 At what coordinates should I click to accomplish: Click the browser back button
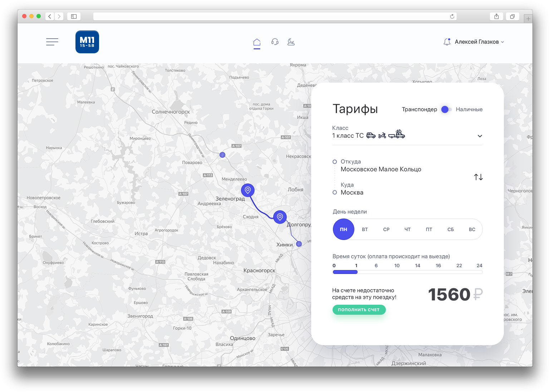[50, 16]
